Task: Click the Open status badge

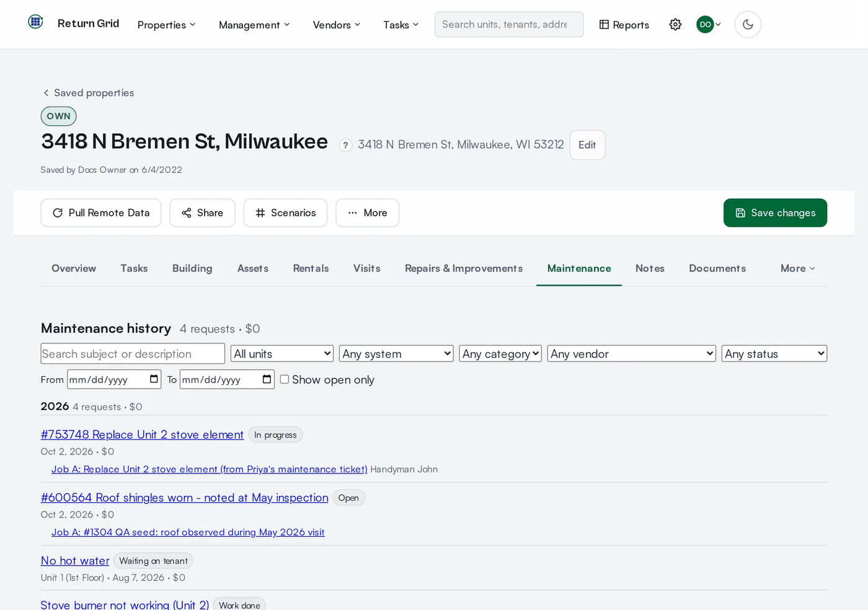Action: point(348,498)
